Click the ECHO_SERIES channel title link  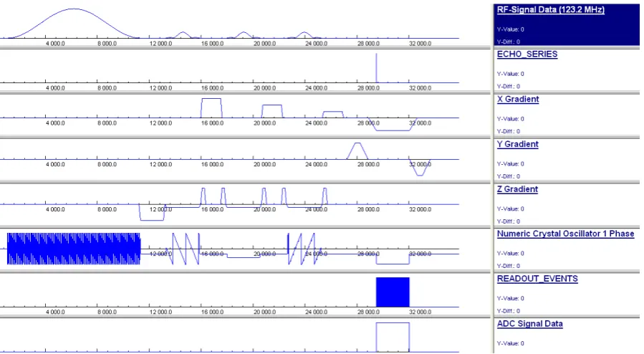(x=527, y=54)
